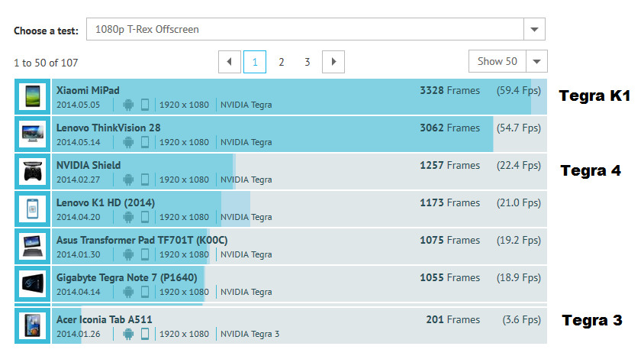
Task: Select the 1080p T-Rex Offscreen test field
Action: (x=305, y=29)
